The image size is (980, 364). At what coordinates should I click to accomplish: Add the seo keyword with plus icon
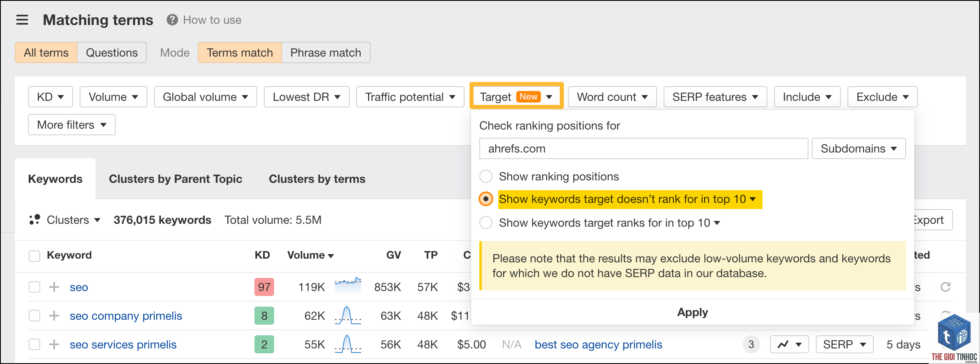tap(54, 287)
